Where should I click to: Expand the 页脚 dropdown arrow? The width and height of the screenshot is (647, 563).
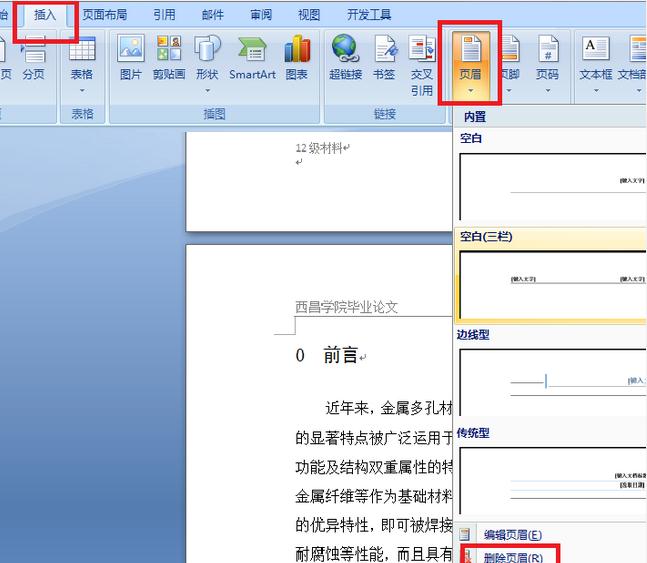point(509,90)
